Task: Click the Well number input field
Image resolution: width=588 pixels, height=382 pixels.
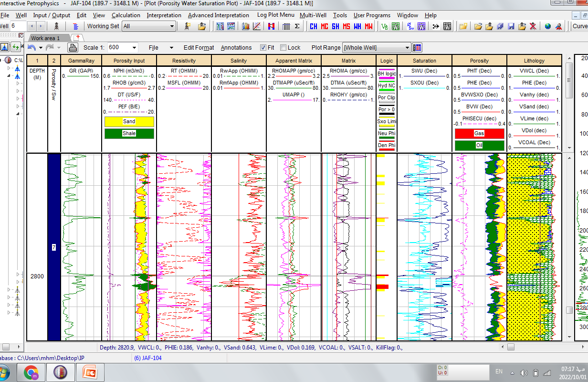Action: [x=18, y=26]
